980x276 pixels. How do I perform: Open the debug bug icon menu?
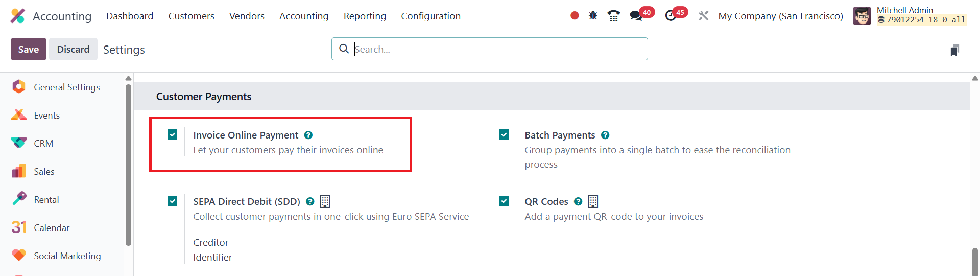pyautogui.click(x=593, y=16)
